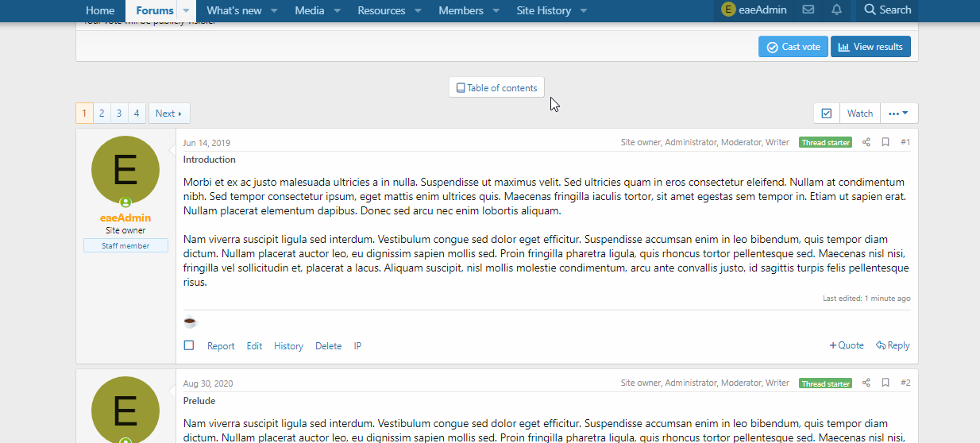The image size is (980, 443).
Task: Open the alerts bell icon
Action: click(836, 10)
